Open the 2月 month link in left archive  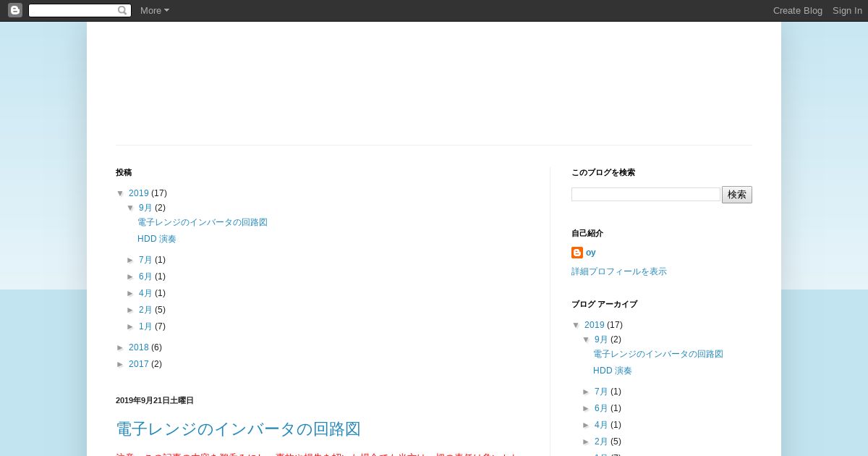point(145,310)
